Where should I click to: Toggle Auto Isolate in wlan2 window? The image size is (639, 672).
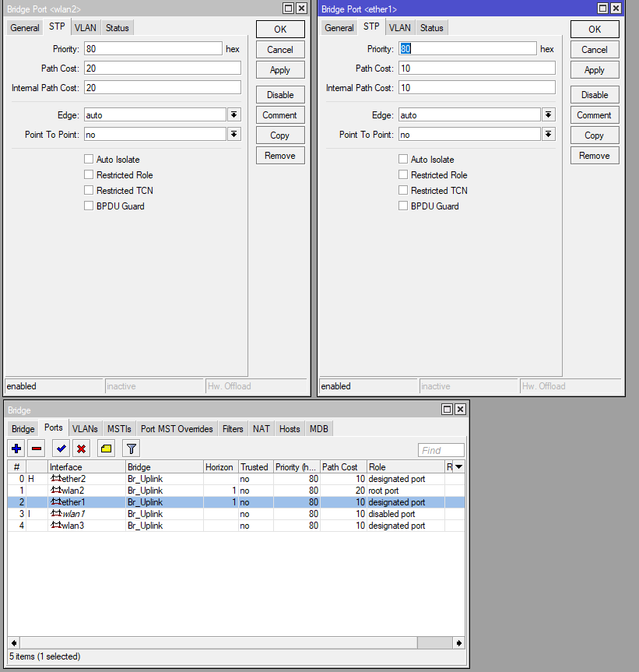tap(89, 159)
